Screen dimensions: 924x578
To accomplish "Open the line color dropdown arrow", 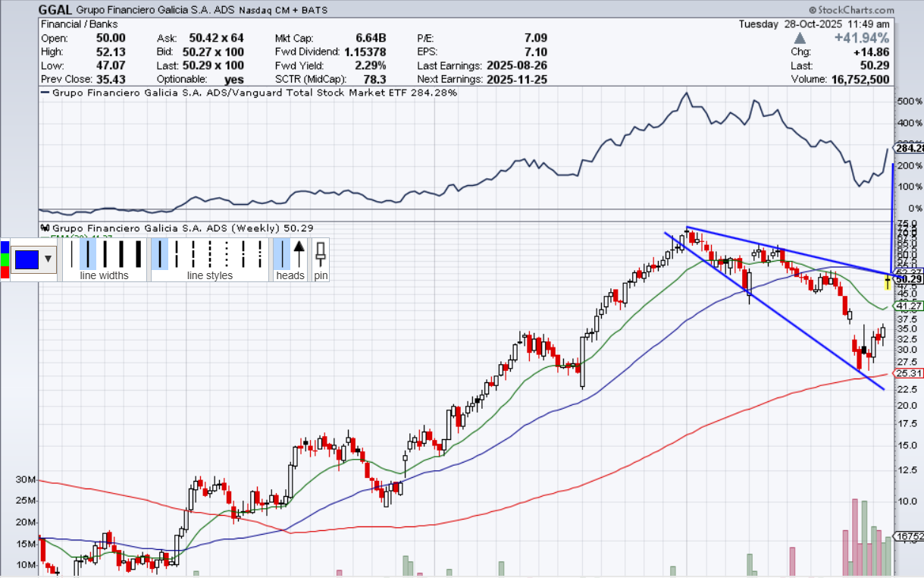I will (49, 259).
